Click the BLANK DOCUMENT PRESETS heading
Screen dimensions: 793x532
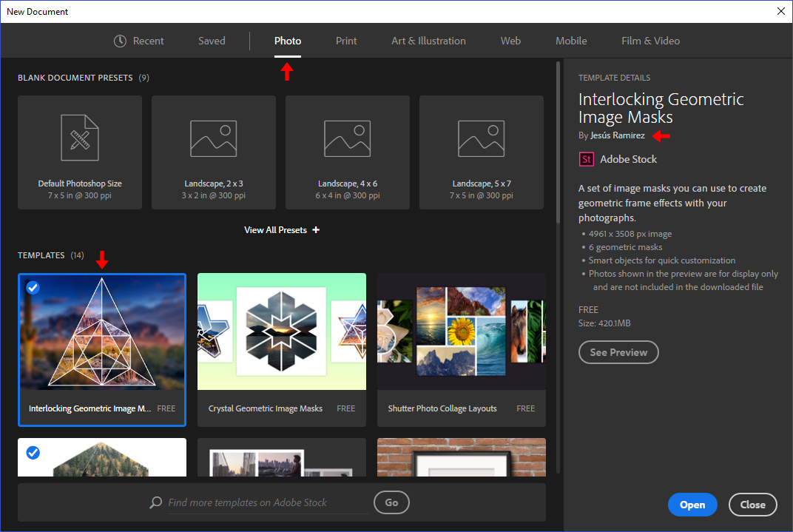click(75, 78)
